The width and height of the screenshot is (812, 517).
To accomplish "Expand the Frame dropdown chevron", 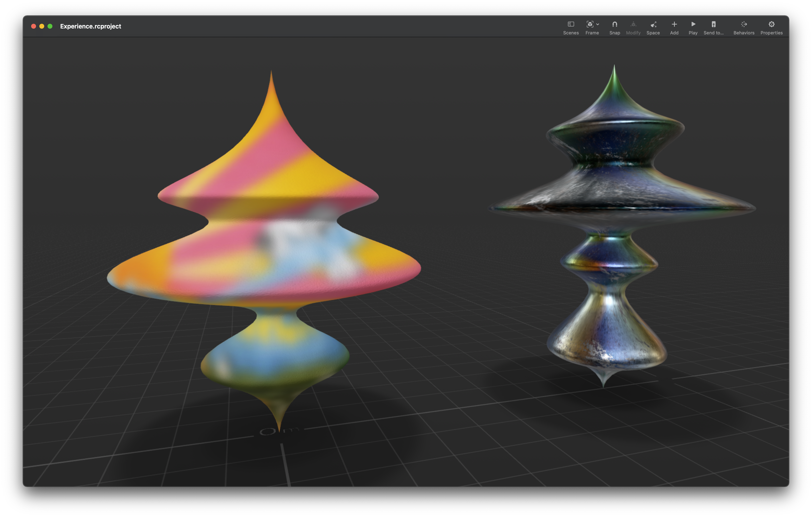I will coord(598,24).
